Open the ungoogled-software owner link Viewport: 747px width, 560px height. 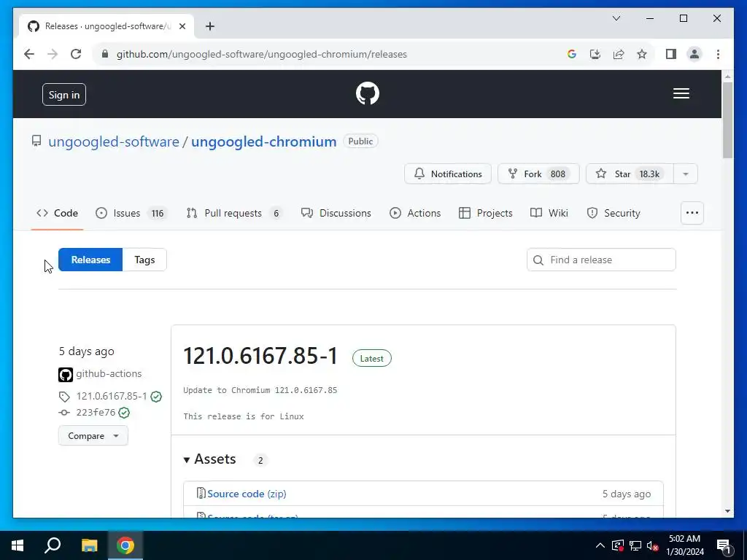click(113, 141)
